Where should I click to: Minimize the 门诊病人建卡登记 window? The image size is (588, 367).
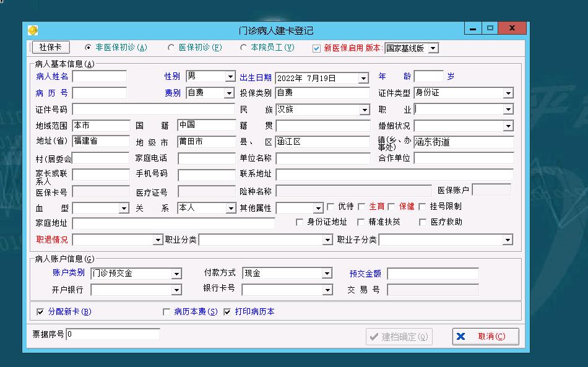(x=473, y=28)
